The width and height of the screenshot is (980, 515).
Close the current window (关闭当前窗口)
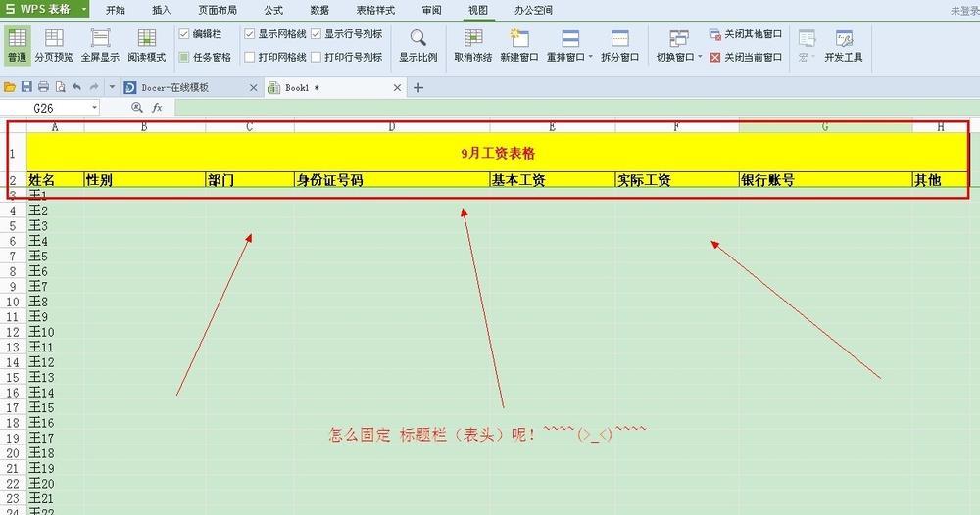pyautogui.click(x=746, y=57)
